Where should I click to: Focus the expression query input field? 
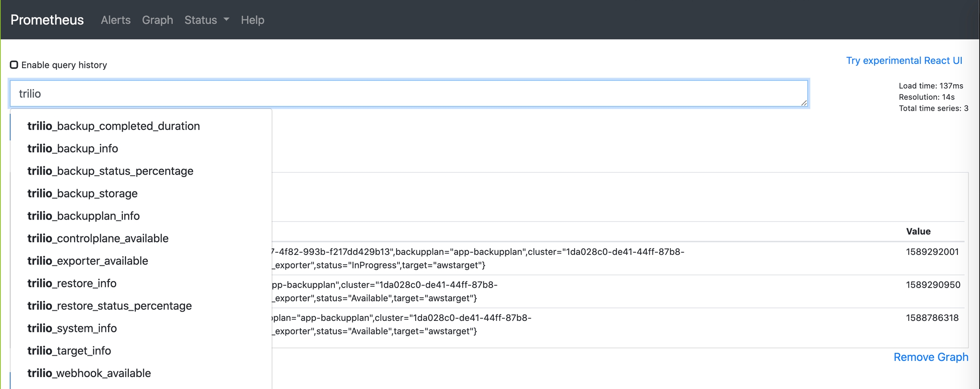[x=408, y=94]
